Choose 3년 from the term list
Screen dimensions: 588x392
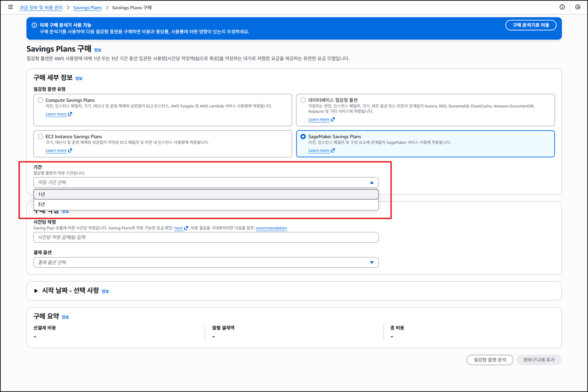tap(206, 204)
